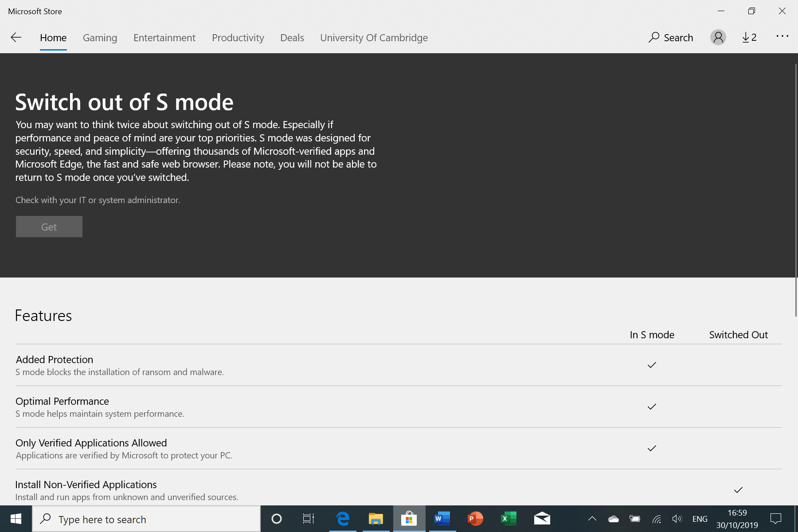The height and width of the screenshot is (532, 798).
Task: Click the page vertical scrollbar
Action: [796, 191]
